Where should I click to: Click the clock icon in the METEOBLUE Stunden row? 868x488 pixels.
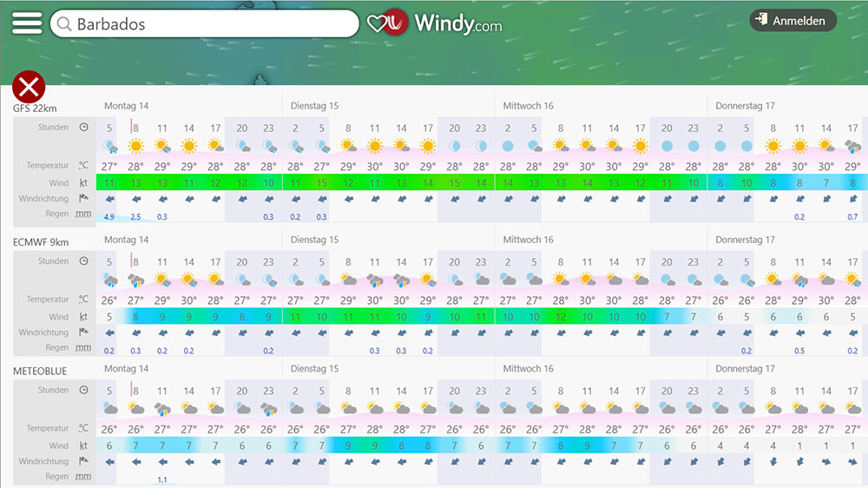click(83, 391)
